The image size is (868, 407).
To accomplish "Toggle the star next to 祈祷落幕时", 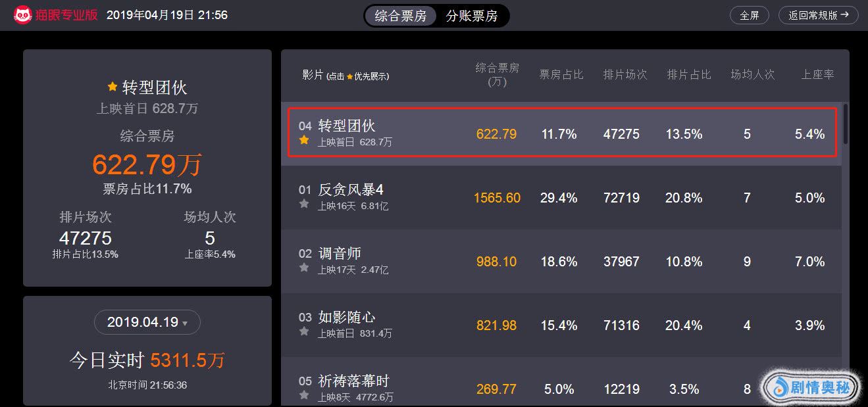I will pos(304,395).
